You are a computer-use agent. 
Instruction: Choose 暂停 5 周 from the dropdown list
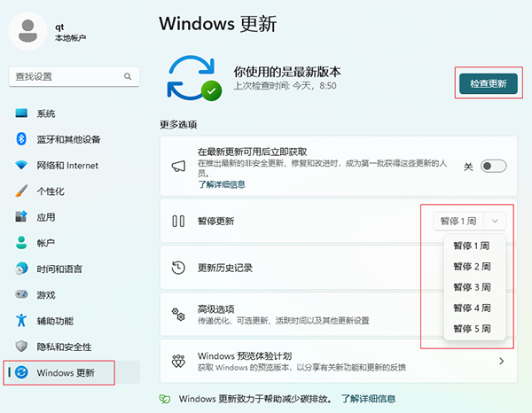click(x=474, y=329)
